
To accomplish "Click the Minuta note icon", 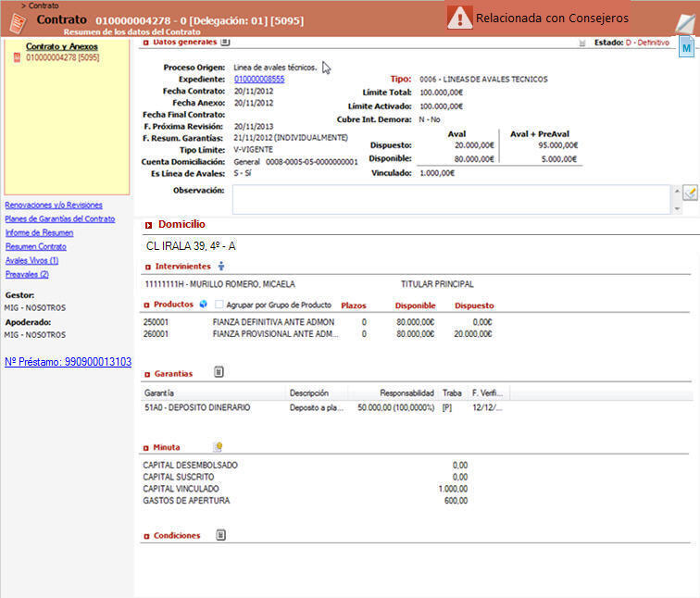I will (x=219, y=446).
